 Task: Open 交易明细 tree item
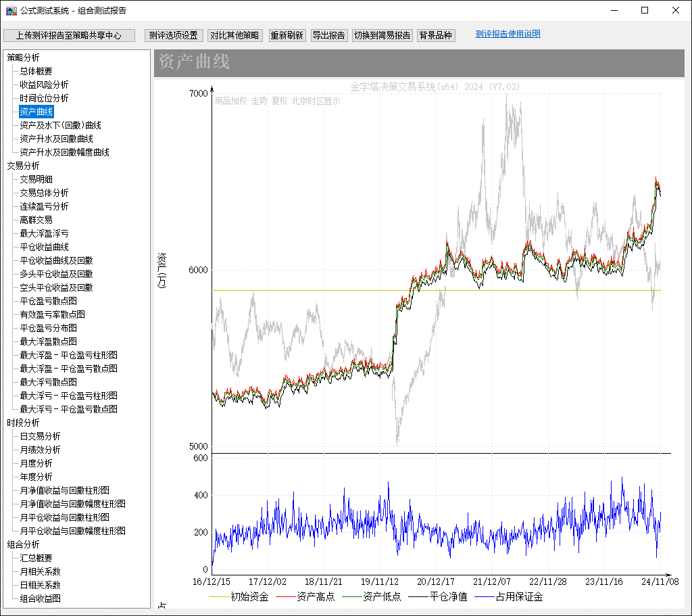point(36,179)
